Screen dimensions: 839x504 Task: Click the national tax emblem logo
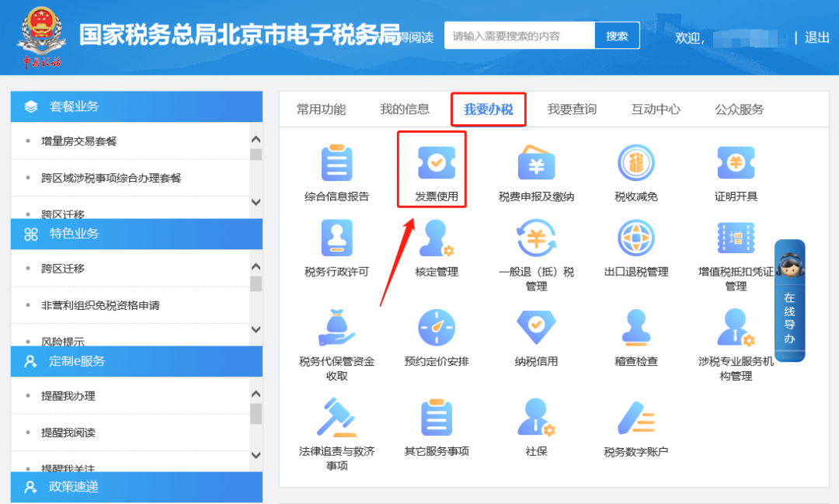pos(42,36)
